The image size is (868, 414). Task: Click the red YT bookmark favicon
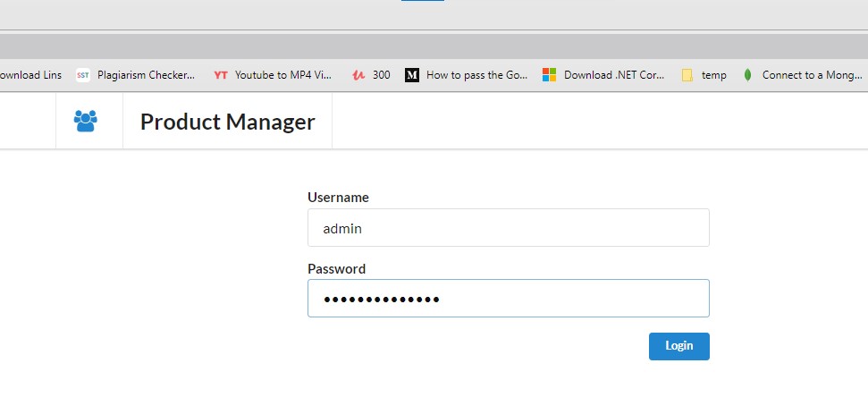pos(221,75)
